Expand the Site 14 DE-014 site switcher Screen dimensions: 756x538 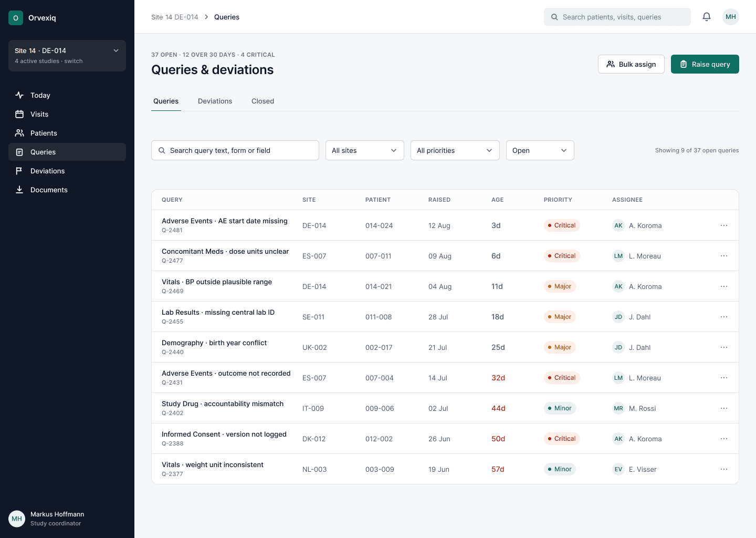coord(67,55)
